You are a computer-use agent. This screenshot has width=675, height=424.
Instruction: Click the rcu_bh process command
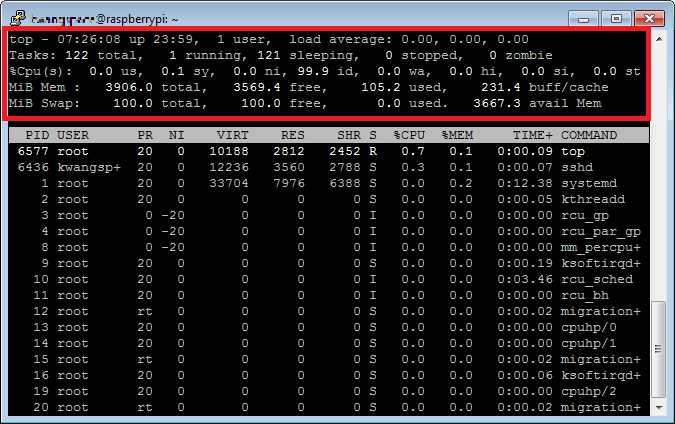(585, 296)
